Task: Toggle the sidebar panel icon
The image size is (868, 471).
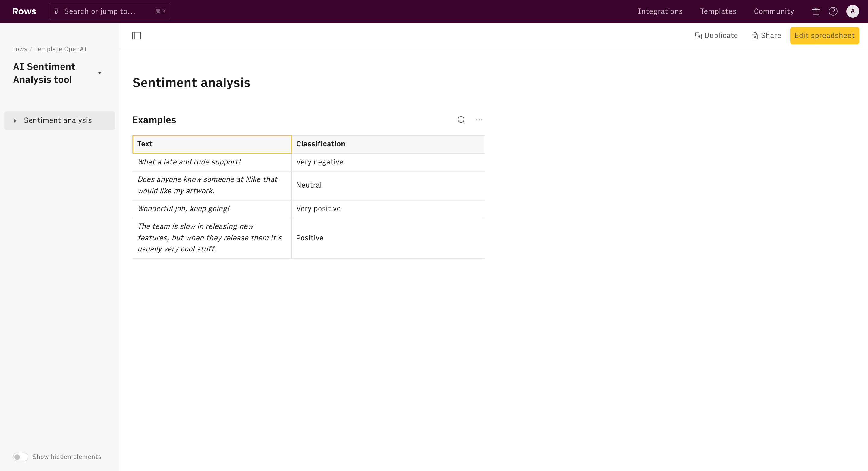Action: (137, 36)
